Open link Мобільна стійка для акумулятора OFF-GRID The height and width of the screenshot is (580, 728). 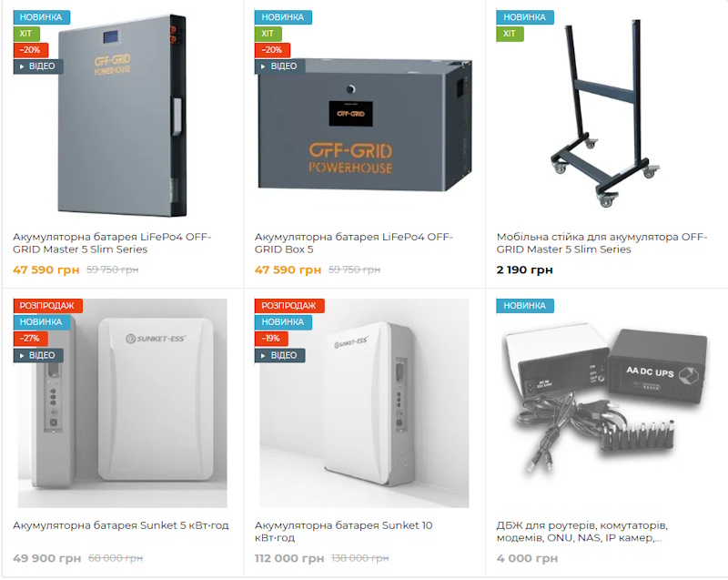tap(602, 243)
